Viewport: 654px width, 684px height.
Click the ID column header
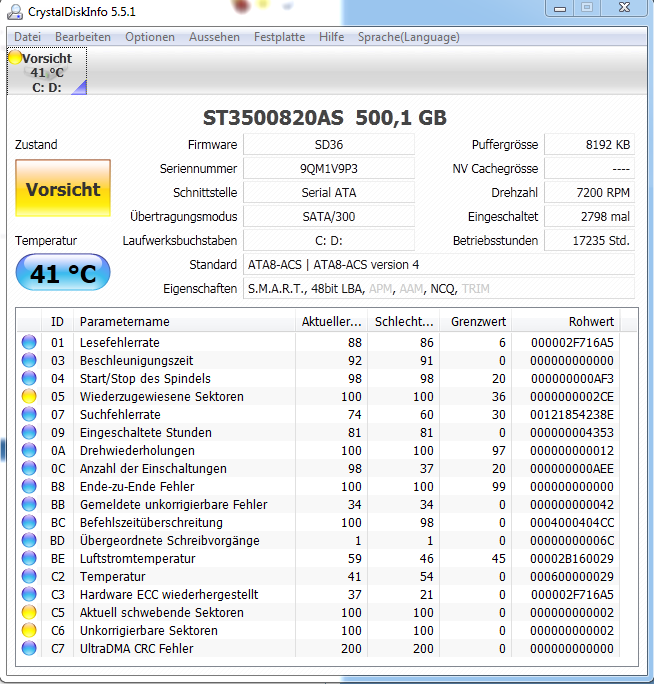57,321
